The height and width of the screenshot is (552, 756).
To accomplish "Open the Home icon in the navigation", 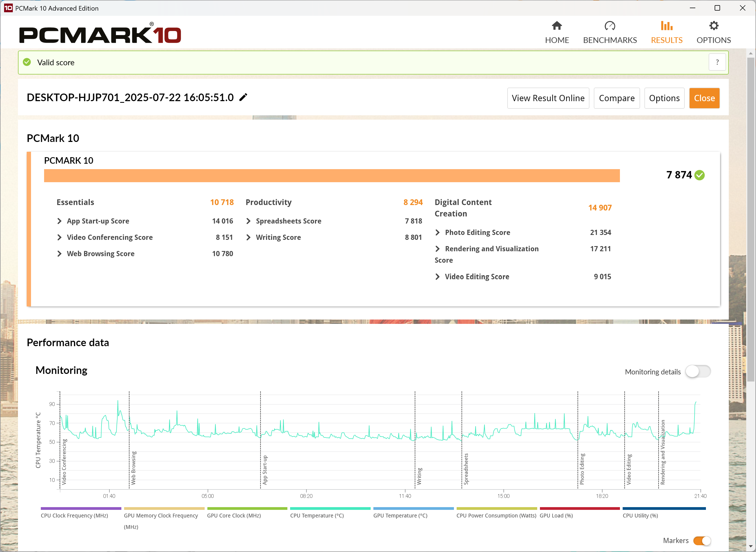I will point(557,26).
